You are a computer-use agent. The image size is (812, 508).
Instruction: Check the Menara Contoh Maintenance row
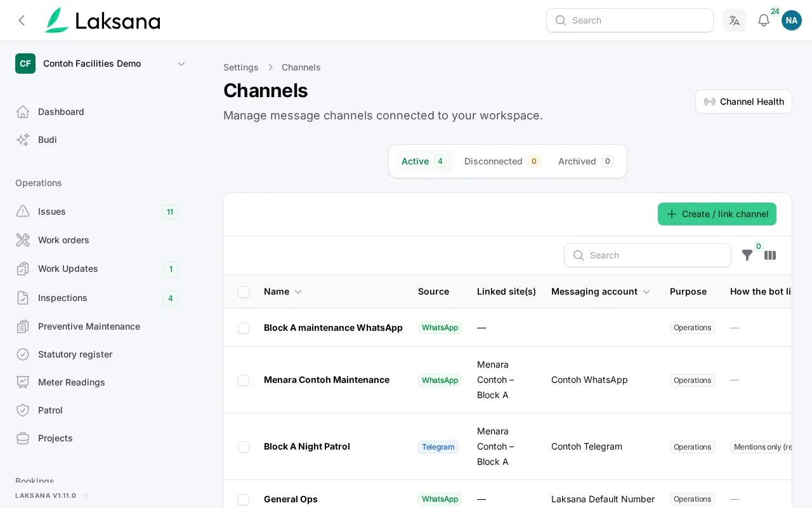pos(244,380)
